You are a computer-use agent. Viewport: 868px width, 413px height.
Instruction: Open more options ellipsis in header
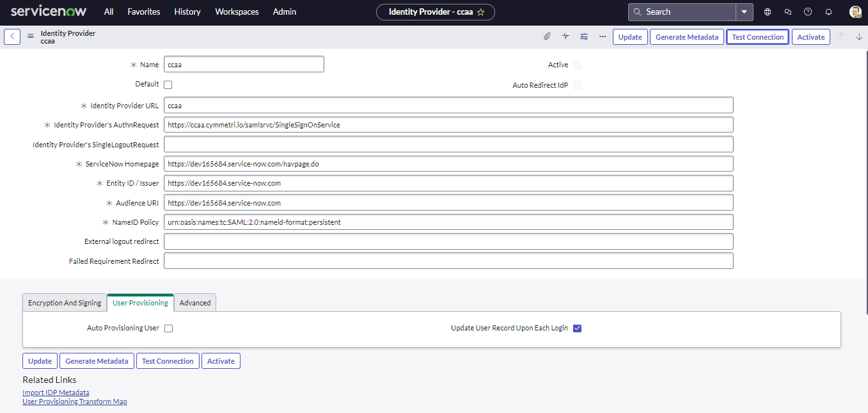[603, 36]
